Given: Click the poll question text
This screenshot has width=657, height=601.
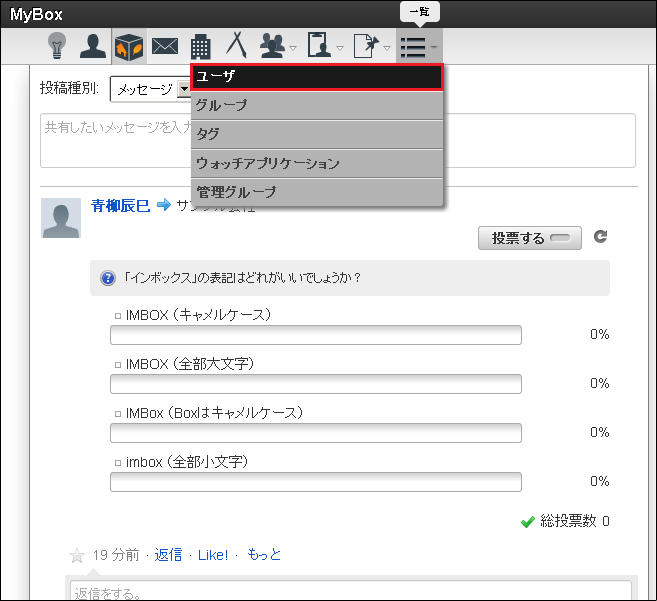Looking at the screenshot, I should (242, 278).
